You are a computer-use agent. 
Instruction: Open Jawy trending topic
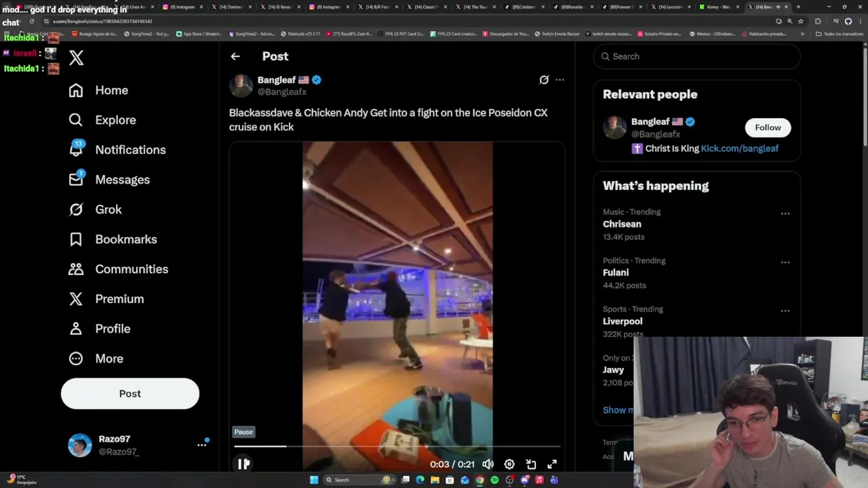click(x=613, y=370)
